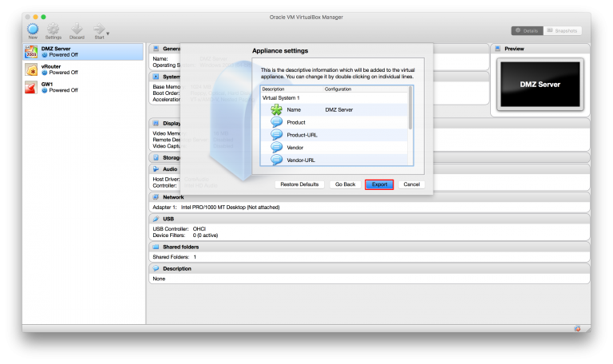The height and width of the screenshot is (364, 613).
Task: Open the USB section header
Action: [x=369, y=219]
